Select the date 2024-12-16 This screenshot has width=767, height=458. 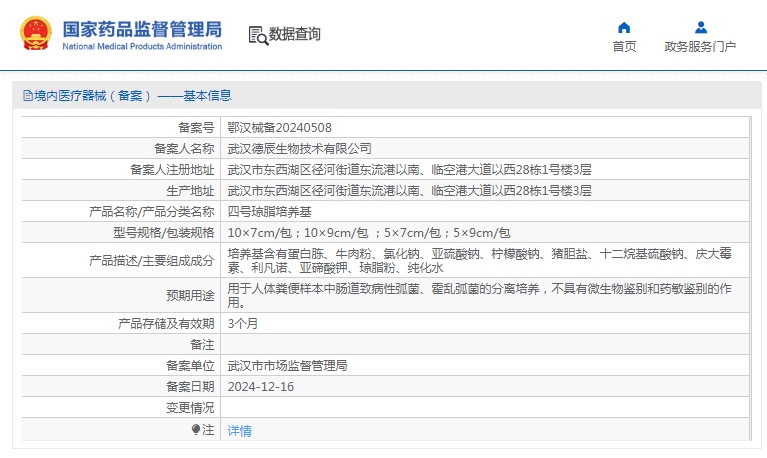pos(261,387)
